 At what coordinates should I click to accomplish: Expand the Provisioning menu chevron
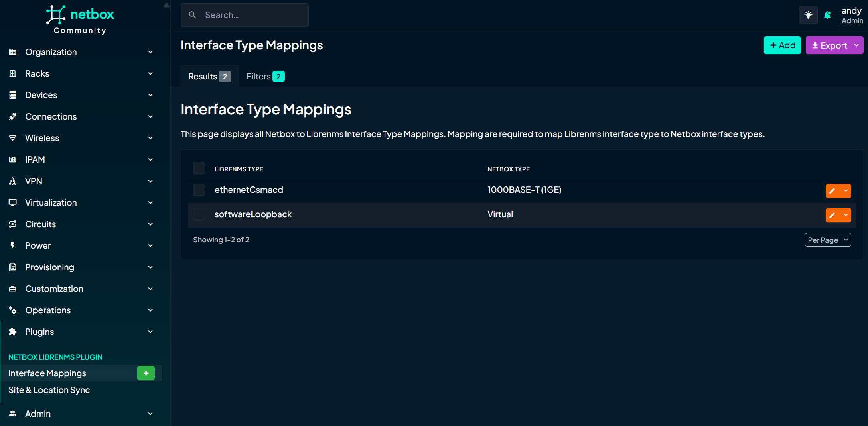click(x=150, y=267)
